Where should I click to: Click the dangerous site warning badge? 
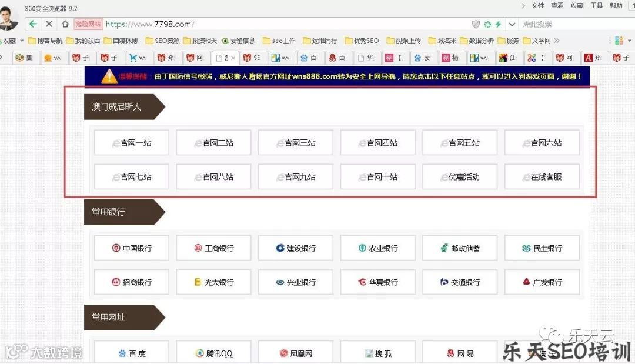[88, 24]
